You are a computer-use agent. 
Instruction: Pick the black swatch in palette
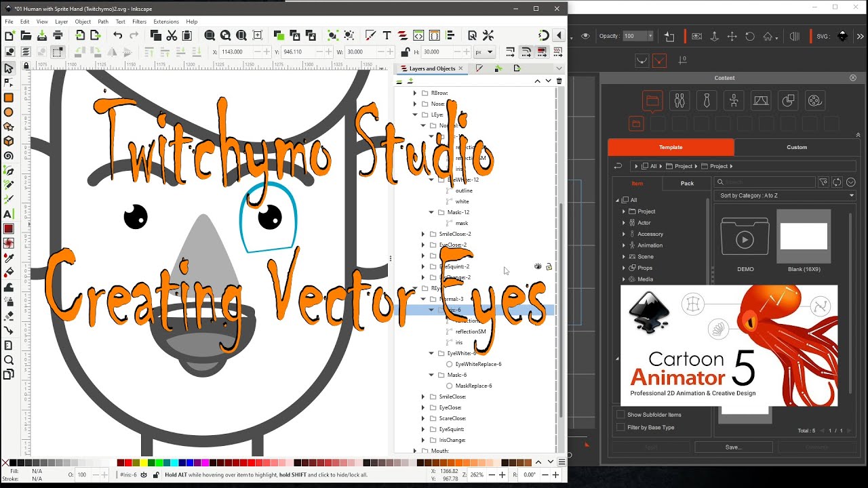pos(13,462)
